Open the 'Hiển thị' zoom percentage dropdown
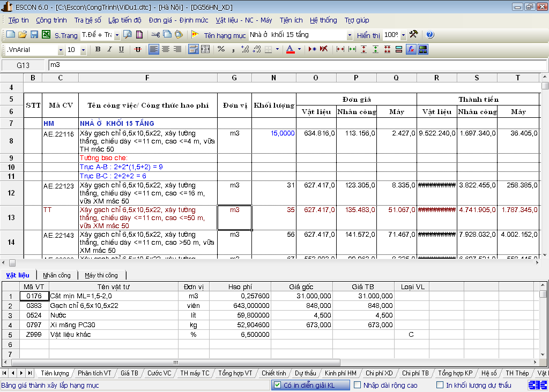 403,35
